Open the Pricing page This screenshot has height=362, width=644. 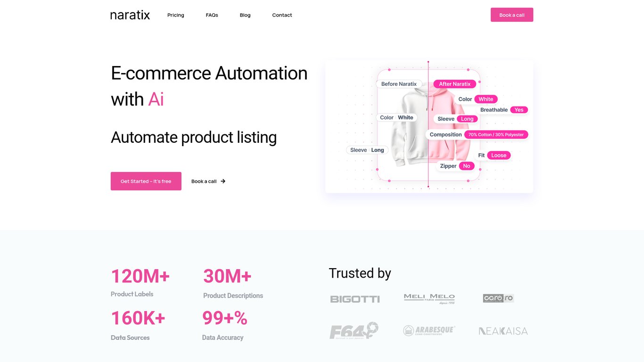176,15
